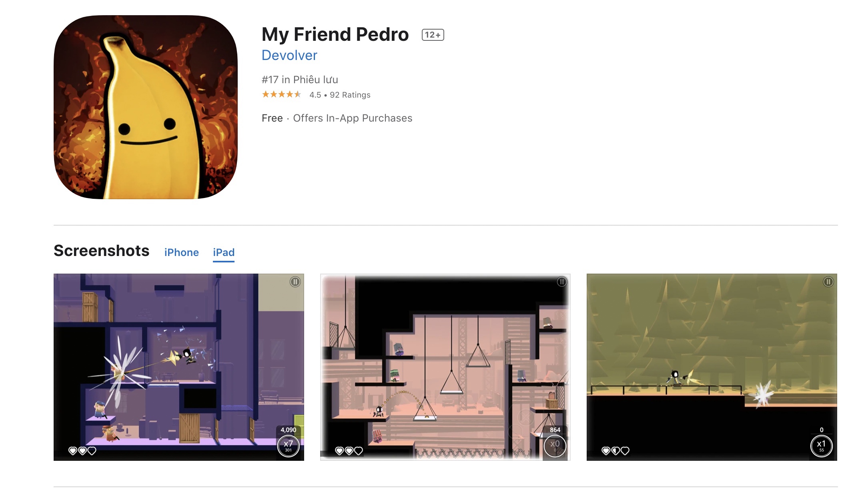Select the iPad screenshots tab
Image resolution: width=868 pixels, height=488 pixels.
[x=224, y=252]
